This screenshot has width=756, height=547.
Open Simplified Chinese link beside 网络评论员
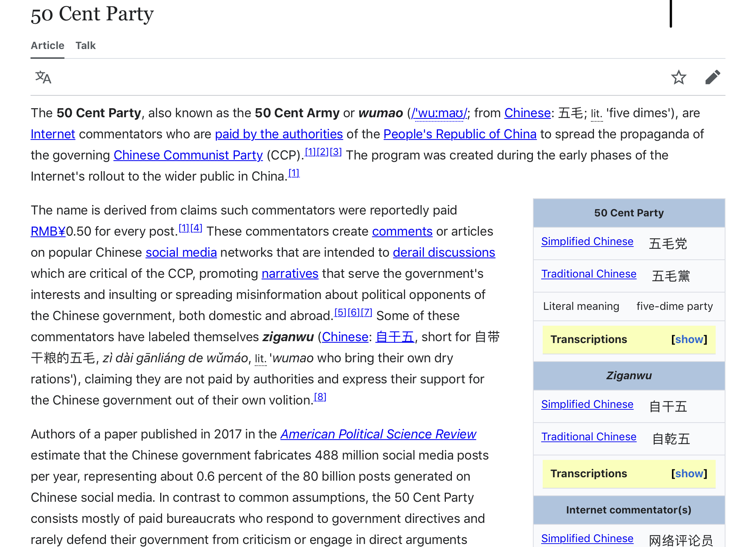pos(587,539)
